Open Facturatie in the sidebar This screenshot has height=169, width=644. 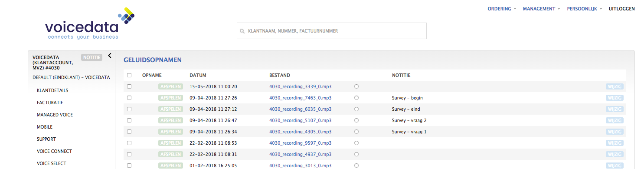pos(50,103)
